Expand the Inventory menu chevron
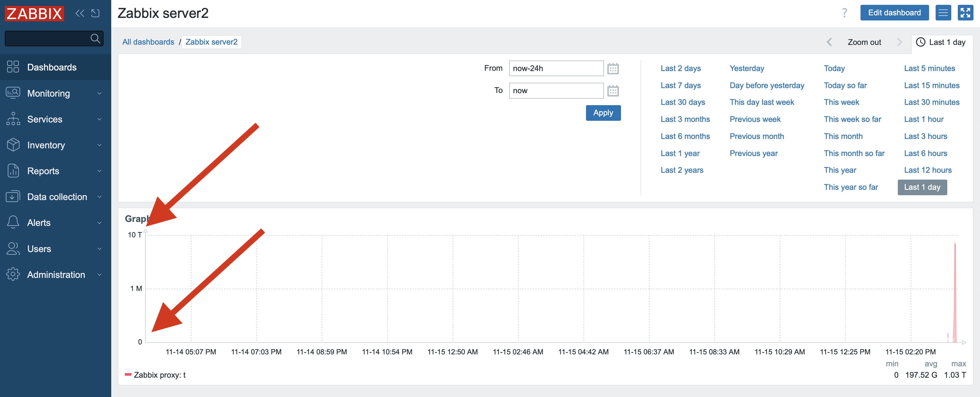The image size is (980, 397). (x=99, y=145)
